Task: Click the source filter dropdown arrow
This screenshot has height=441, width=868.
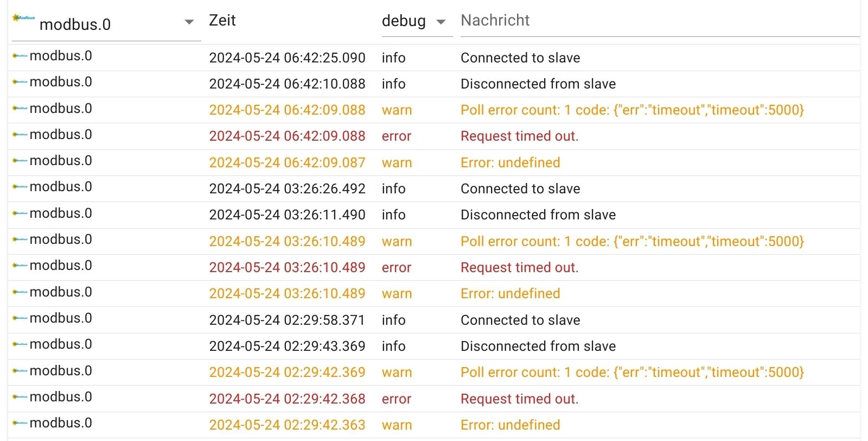Action: point(189,22)
